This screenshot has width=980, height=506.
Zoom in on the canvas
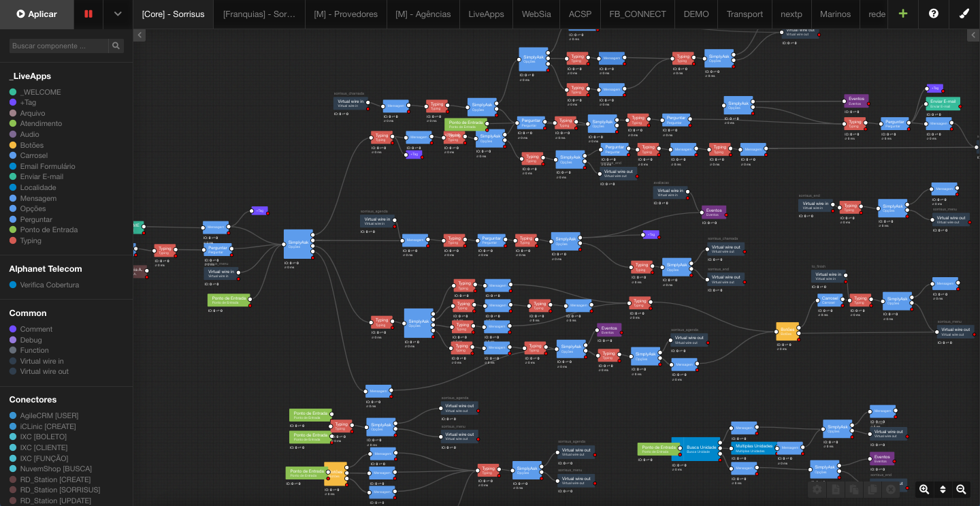point(924,489)
